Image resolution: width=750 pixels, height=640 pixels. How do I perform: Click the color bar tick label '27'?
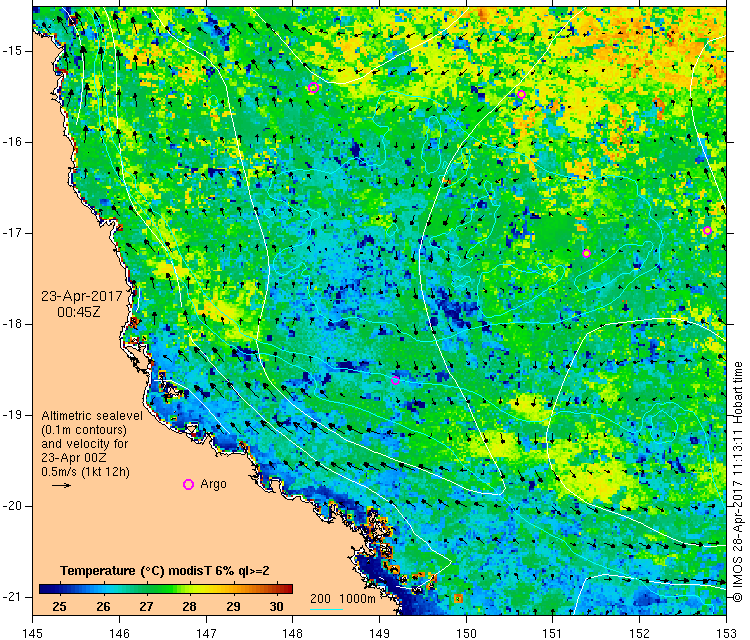(x=146, y=607)
